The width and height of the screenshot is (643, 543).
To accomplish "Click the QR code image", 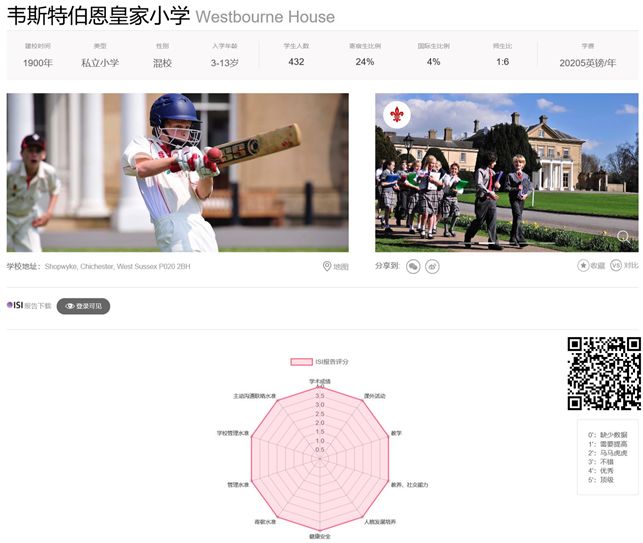I will tap(604, 374).
